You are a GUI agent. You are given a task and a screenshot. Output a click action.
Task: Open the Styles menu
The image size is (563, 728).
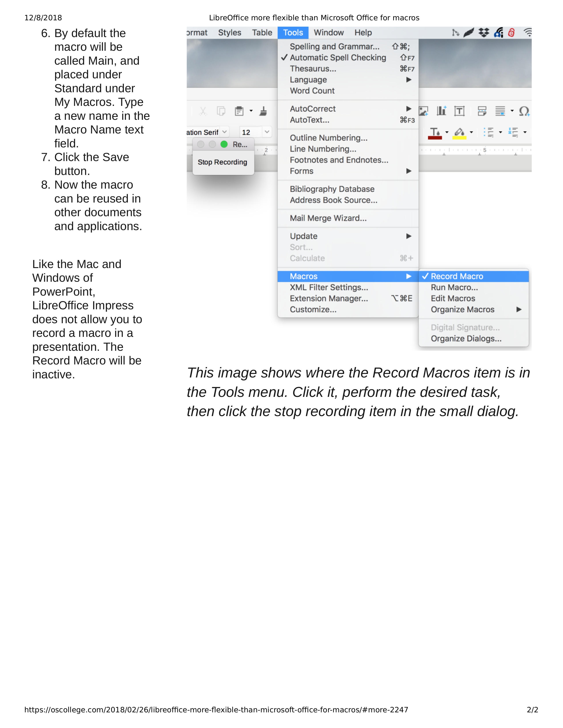click(x=229, y=33)
